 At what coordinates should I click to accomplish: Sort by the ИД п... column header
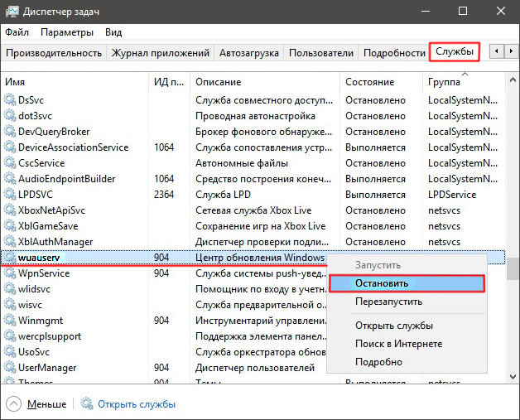pos(169,82)
